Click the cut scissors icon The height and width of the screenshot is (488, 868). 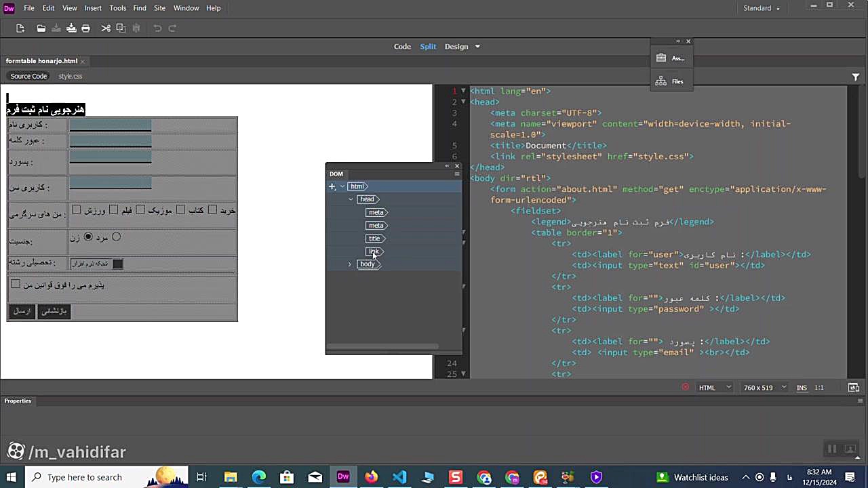[106, 28]
